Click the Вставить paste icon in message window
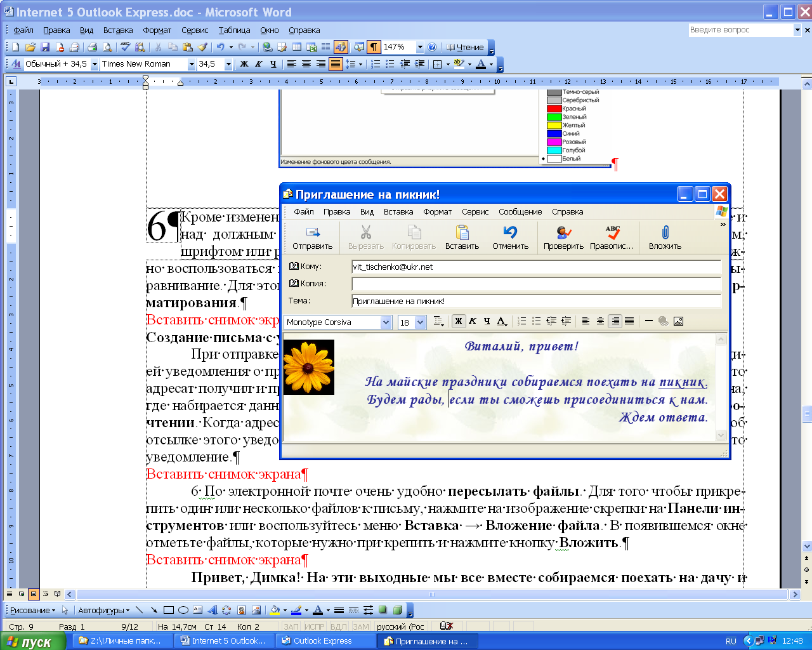 [462, 237]
